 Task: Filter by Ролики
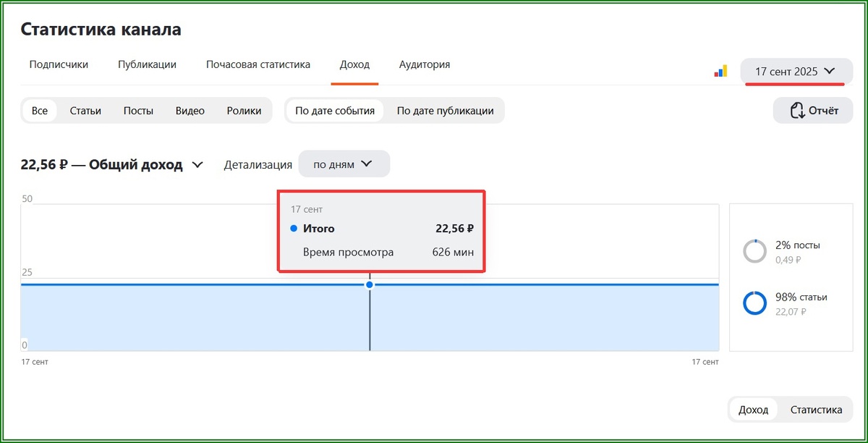(x=244, y=111)
